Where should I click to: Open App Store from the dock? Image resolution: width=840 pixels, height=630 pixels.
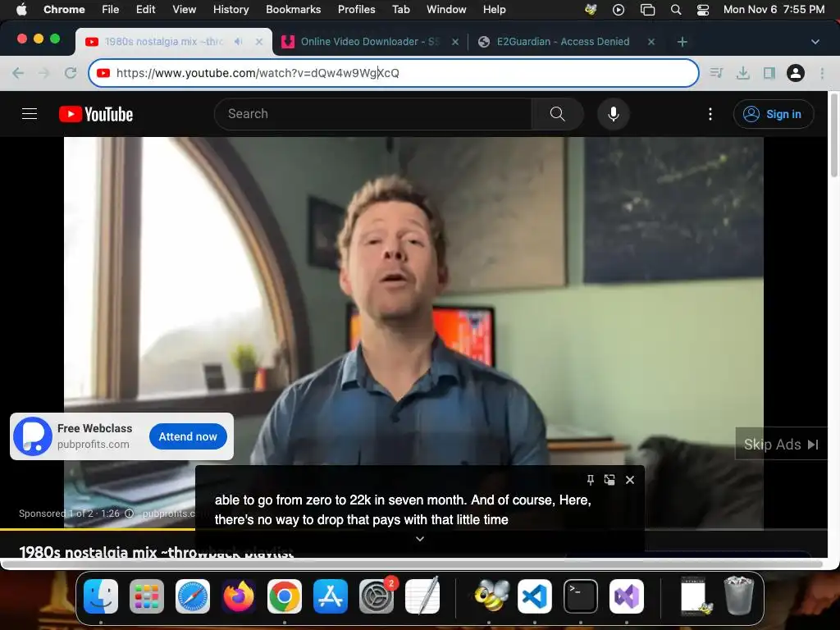coord(331,596)
